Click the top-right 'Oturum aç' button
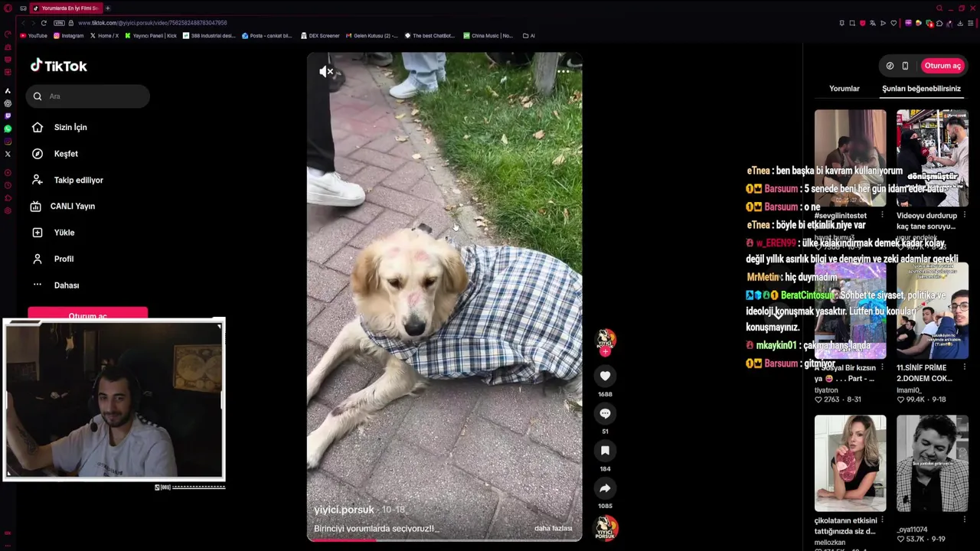The width and height of the screenshot is (980, 551). [x=942, y=66]
